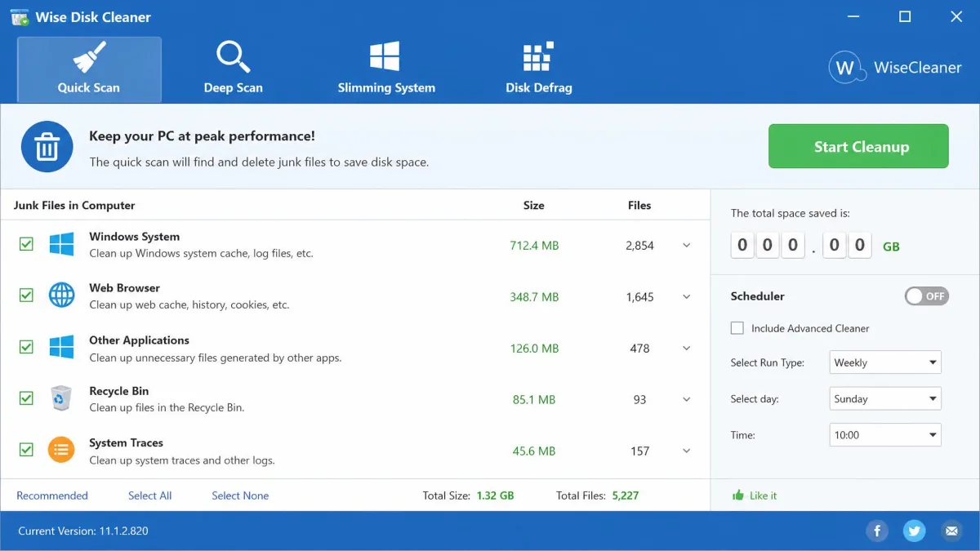Click the WiseCleaner brand text

[918, 68]
